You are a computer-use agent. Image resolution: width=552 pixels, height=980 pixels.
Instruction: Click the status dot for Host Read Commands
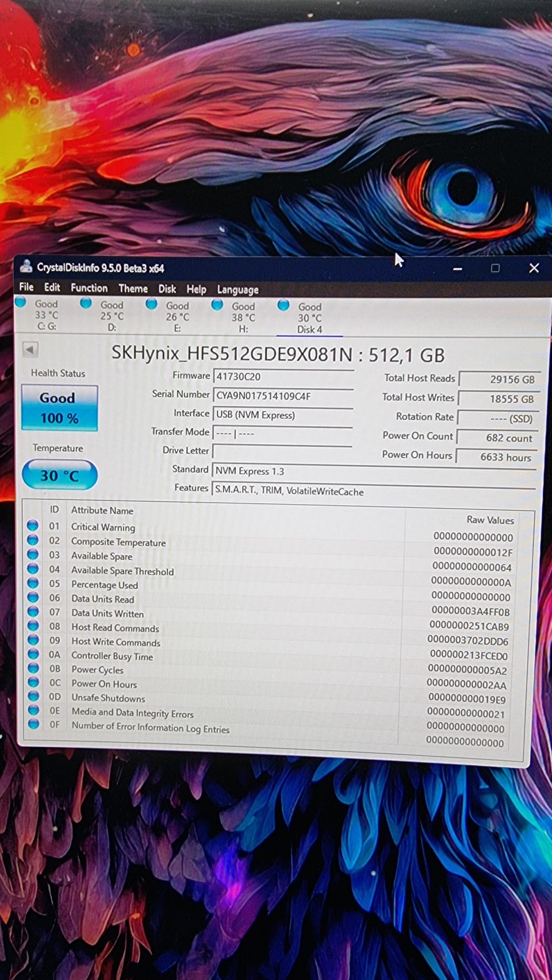point(33,625)
